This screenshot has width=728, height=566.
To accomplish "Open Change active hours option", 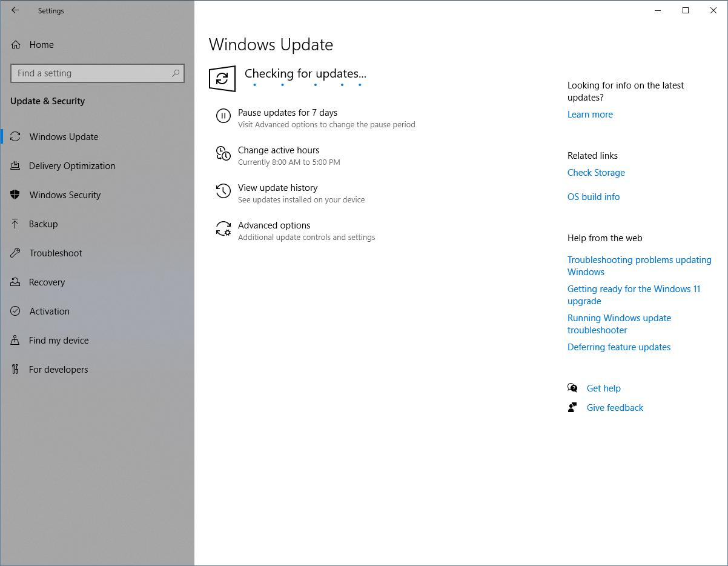I will coord(279,156).
